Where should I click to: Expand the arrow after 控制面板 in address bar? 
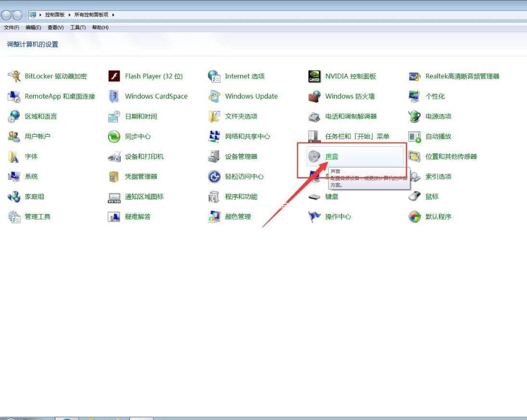click(x=70, y=15)
